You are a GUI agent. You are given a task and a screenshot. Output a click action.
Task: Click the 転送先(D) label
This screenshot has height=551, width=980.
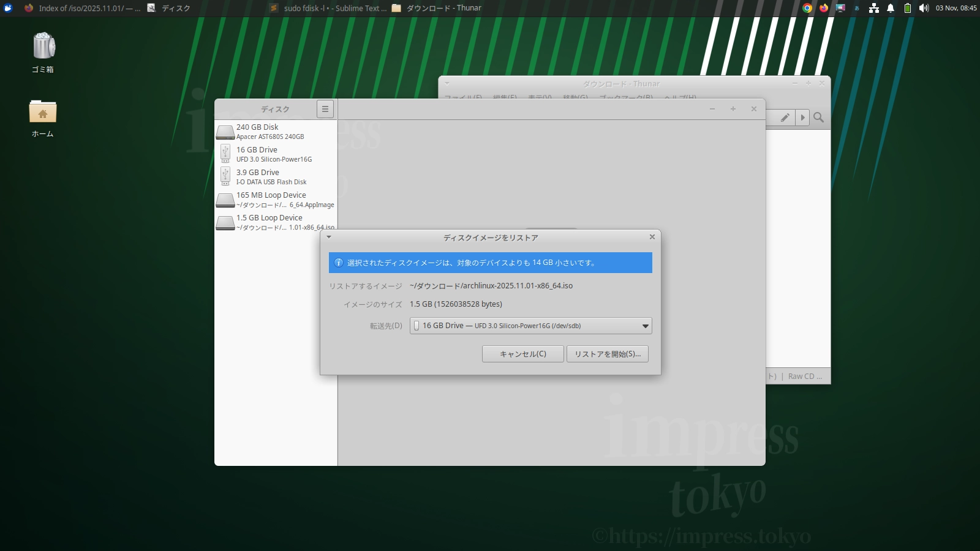point(386,326)
